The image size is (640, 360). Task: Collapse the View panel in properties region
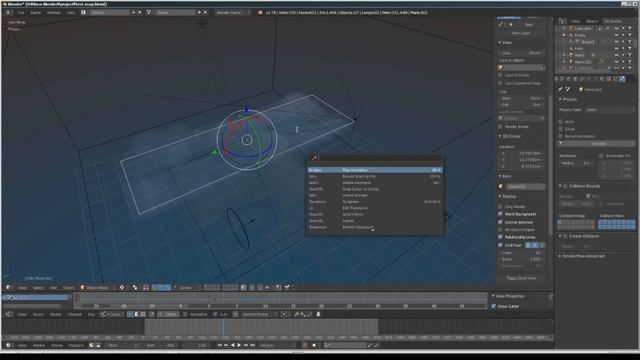tap(500, 42)
